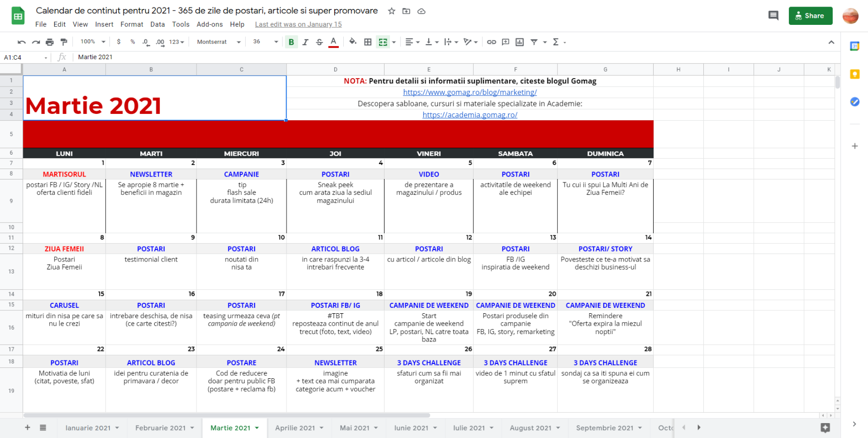Viewport: 868px width, 438px height.
Task: Select the Paint format tool
Action: pyautogui.click(x=64, y=42)
